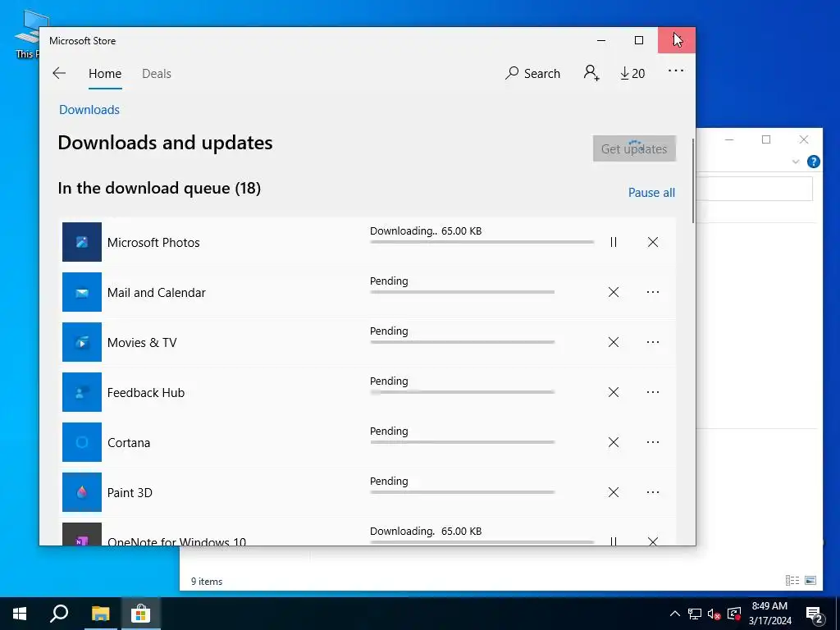Cancel the Paint 3D download

(x=614, y=492)
